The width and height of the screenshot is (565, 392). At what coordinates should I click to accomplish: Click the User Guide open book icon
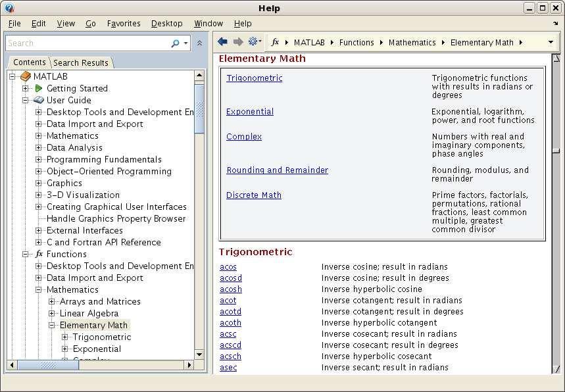(39, 100)
